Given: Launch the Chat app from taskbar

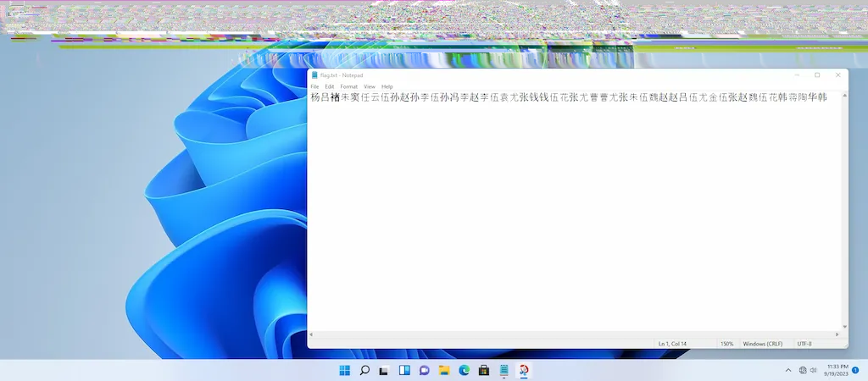Looking at the screenshot, I should click(x=425, y=370).
